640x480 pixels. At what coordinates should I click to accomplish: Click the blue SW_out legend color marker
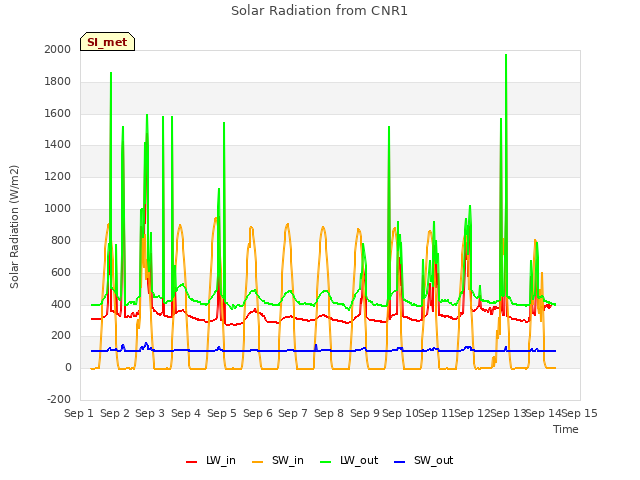click(400, 462)
